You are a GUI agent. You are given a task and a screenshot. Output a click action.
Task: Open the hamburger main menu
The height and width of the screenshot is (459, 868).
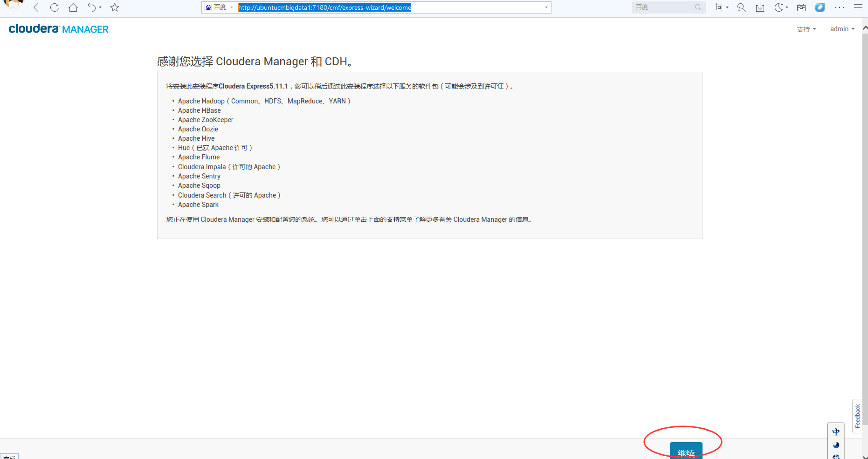pos(858,7)
